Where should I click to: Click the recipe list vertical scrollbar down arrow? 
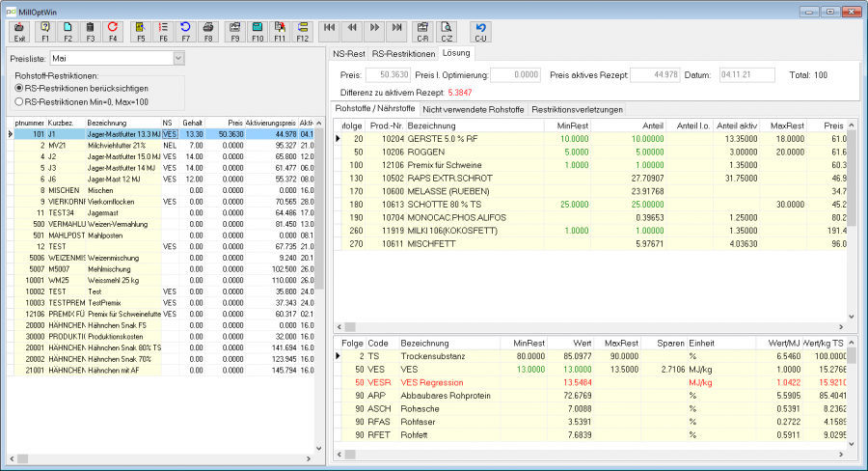click(319, 448)
